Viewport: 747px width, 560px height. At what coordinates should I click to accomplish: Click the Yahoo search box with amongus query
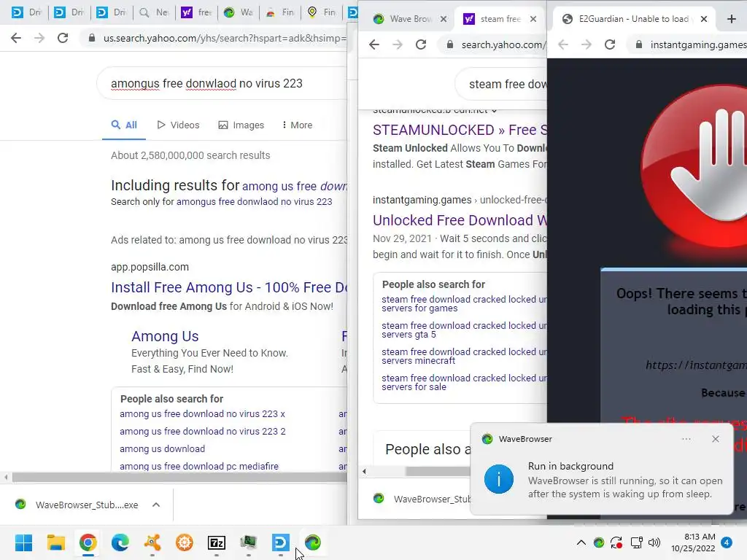pos(222,83)
